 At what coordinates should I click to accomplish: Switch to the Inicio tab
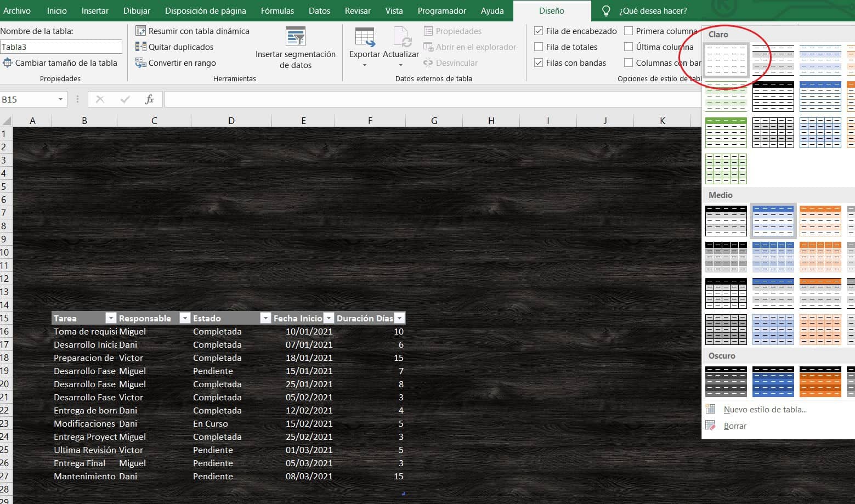57,10
